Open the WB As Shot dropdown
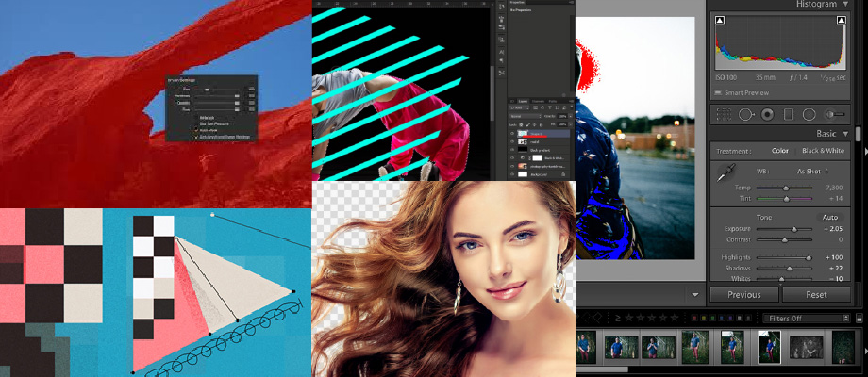 tap(814, 171)
